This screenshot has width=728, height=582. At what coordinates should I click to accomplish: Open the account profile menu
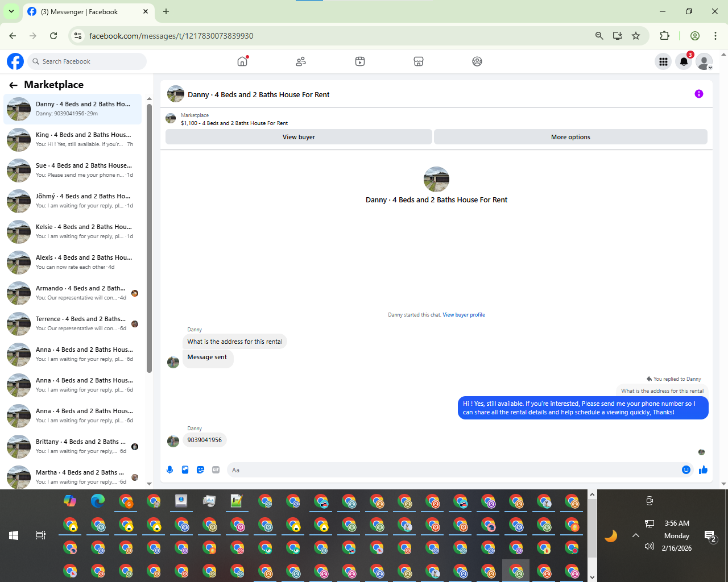tap(704, 61)
